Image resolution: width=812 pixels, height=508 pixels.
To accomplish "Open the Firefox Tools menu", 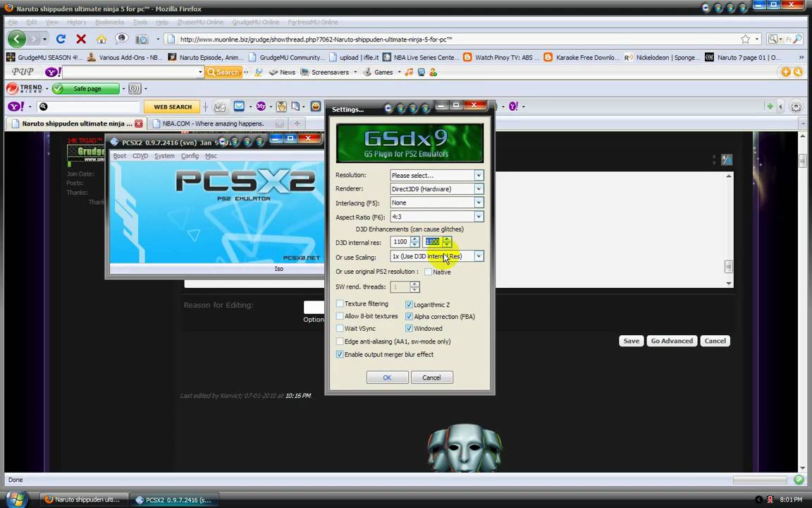I will 140,23.
